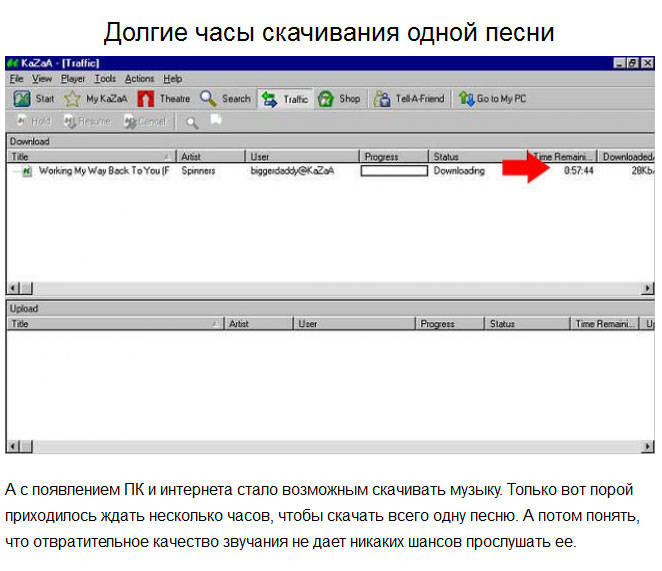662x571 pixels.
Task: Click the Search magnifier toolbar button
Action: coord(208,99)
